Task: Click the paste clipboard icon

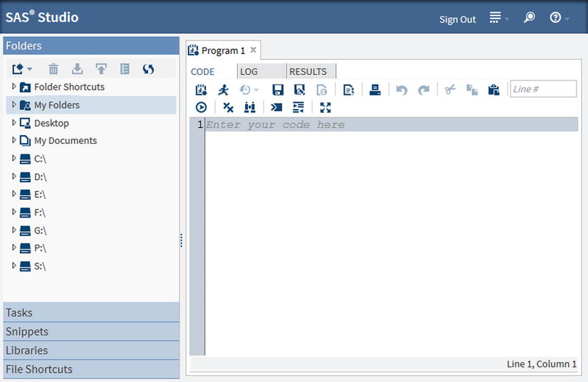Action: coord(493,90)
